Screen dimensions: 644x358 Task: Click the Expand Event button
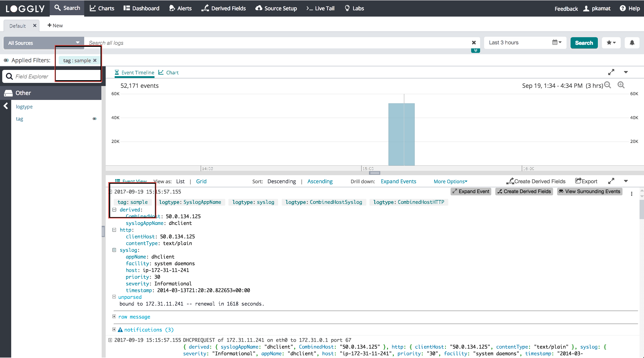(471, 191)
